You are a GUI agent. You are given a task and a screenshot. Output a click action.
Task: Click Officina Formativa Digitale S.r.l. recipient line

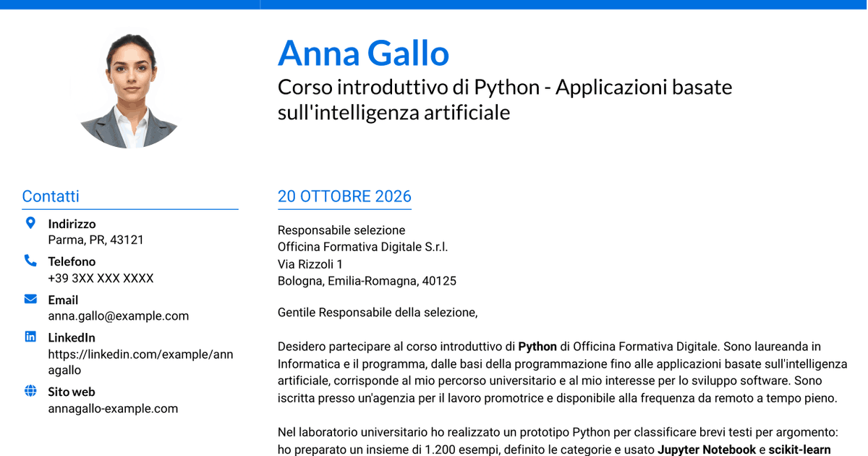coord(363,247)
